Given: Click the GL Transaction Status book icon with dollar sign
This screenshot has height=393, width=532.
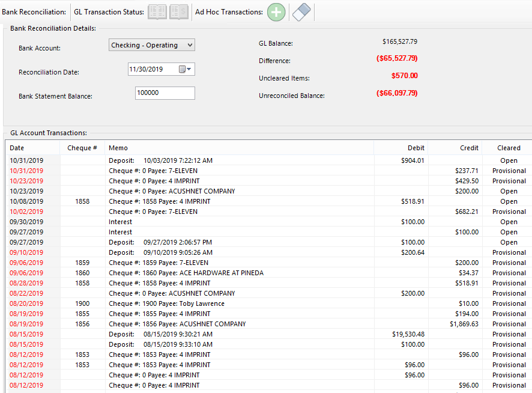Looking at the screenshot, I should tap(178, 12).
